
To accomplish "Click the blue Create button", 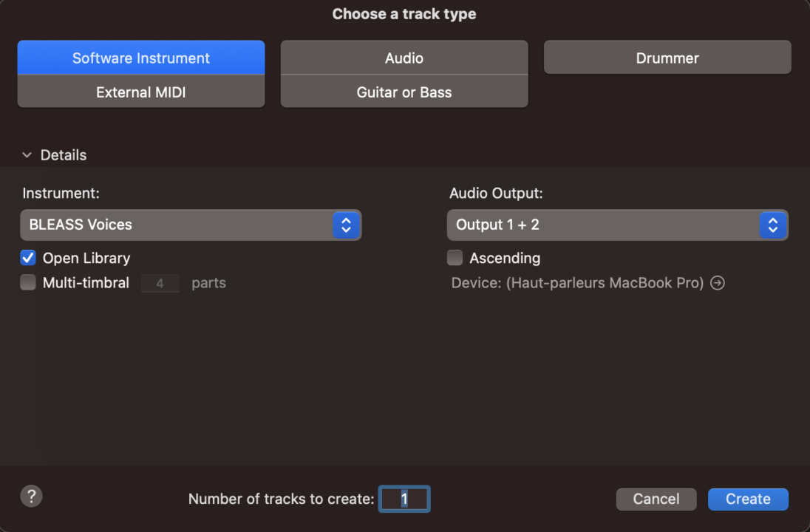I will (x=747, y=499).
